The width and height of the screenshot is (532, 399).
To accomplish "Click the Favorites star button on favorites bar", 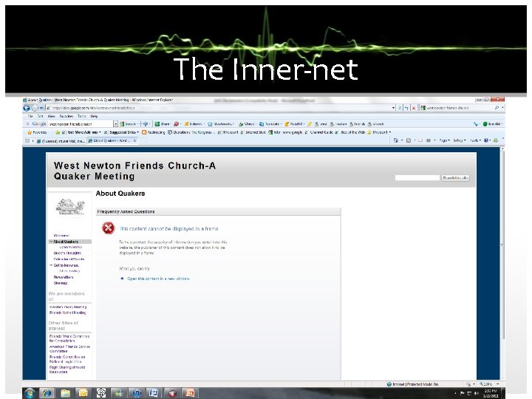I will click(x=37, y=132).
